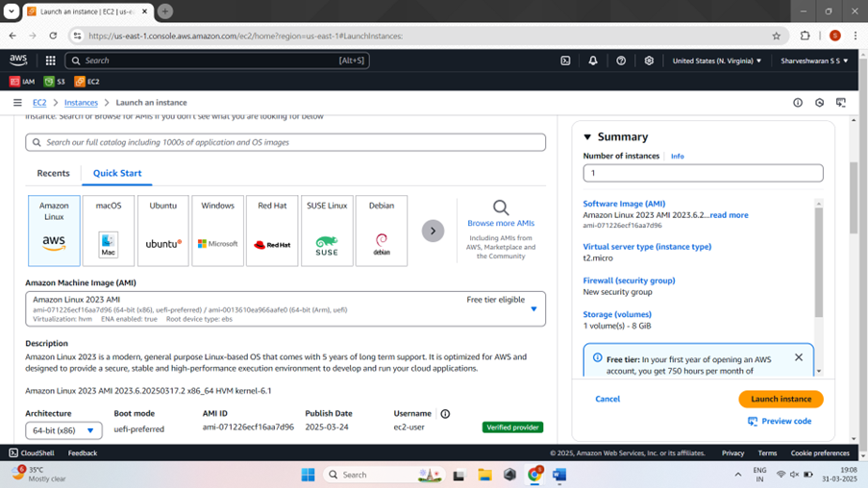The height and width of the screenshot is (488, 868).
Task: Dismiss the Free tier notice
Action: [798, 357]
